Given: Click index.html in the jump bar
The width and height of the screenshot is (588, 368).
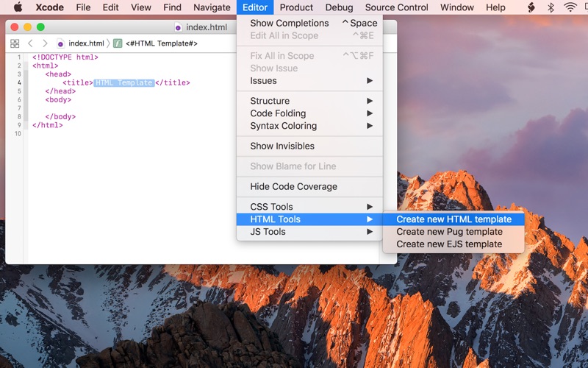Looking at the screenshot, I should [x=86, y=43].
